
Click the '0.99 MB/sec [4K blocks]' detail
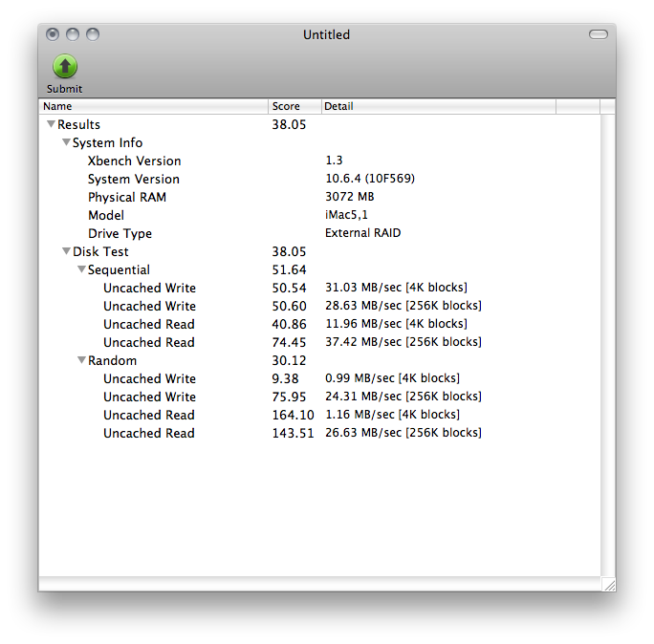pos(392,378)
